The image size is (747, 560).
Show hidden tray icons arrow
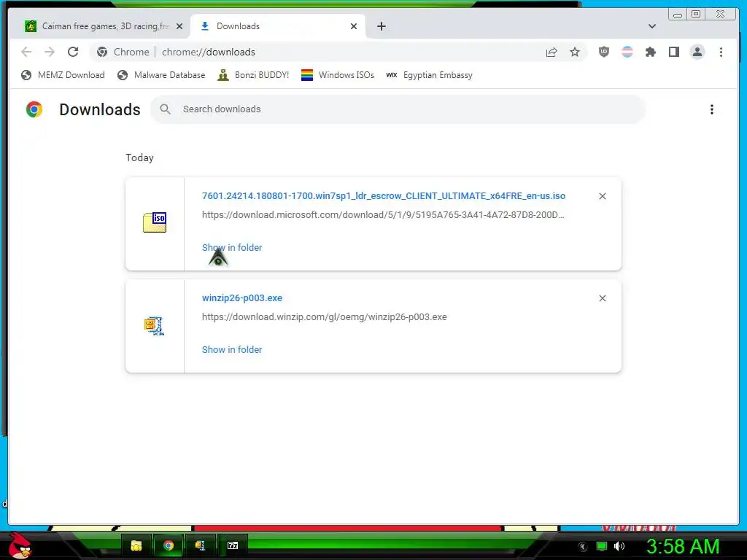pyautogui.click(x=583, y=547)
